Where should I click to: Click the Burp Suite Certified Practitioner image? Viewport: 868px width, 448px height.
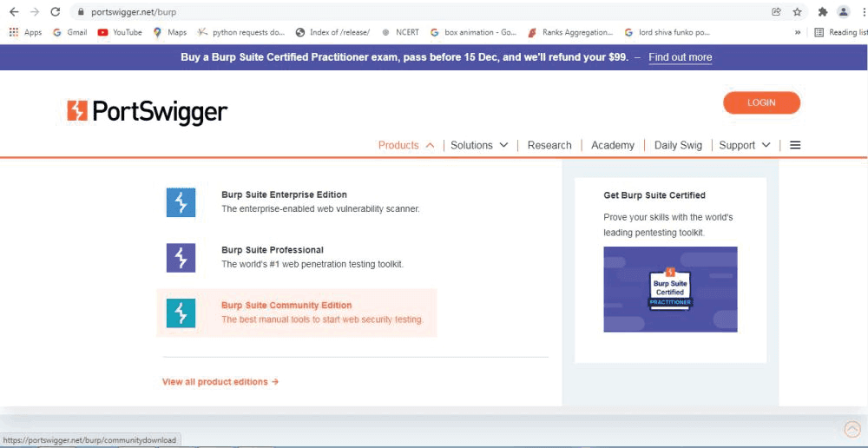[x=670, y=289]
